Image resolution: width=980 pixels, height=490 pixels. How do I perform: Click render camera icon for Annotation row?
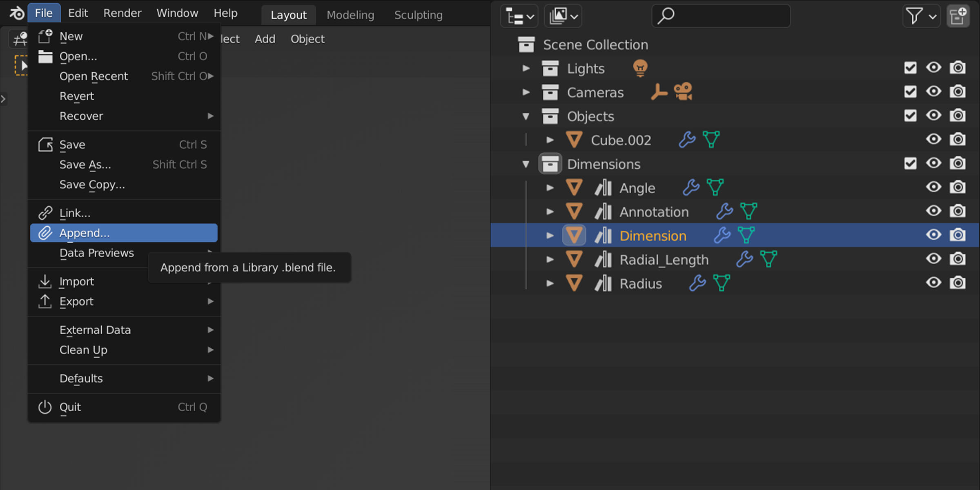[x=958, y=211]
